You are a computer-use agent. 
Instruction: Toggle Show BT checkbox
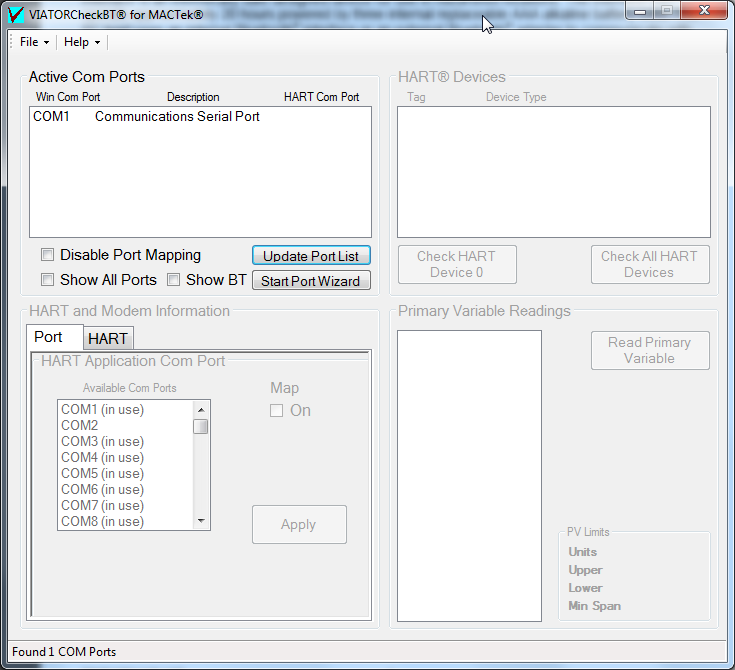[173, 280]
